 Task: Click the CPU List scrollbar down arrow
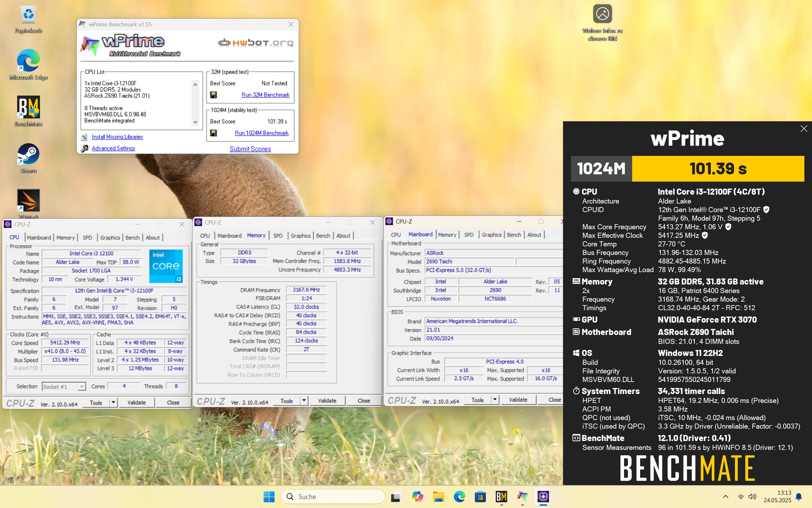[195, 123]
